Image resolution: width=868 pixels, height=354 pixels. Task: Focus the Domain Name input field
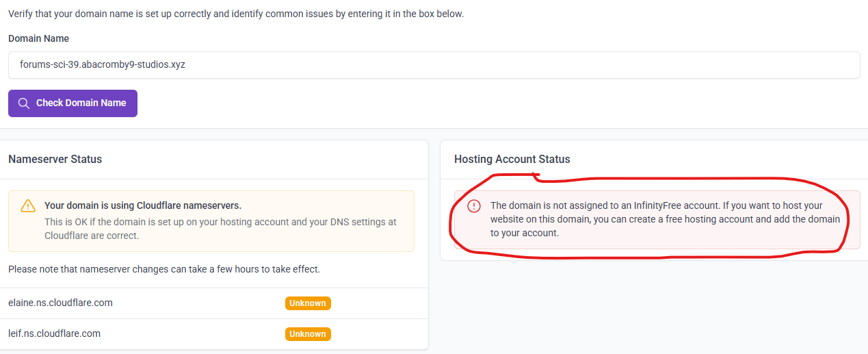pyautogui.click(x=434, y=65)
